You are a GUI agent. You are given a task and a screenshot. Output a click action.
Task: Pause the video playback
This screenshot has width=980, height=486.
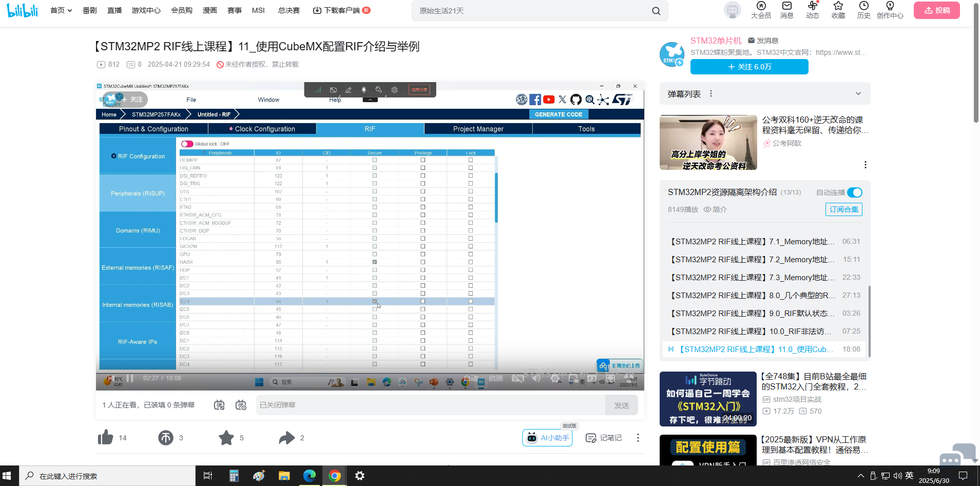tap(130, 378)
